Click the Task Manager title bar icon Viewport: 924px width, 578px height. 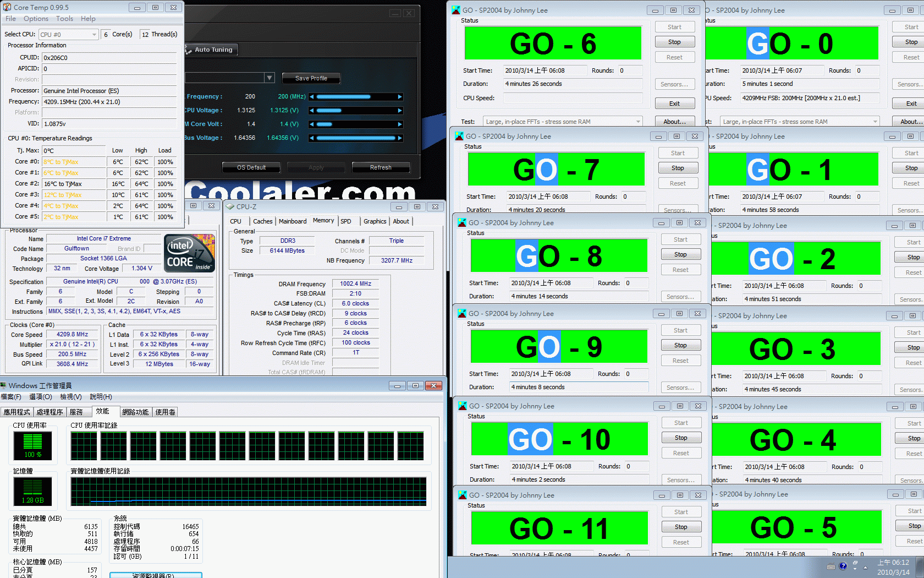click(x=3, y=385)
